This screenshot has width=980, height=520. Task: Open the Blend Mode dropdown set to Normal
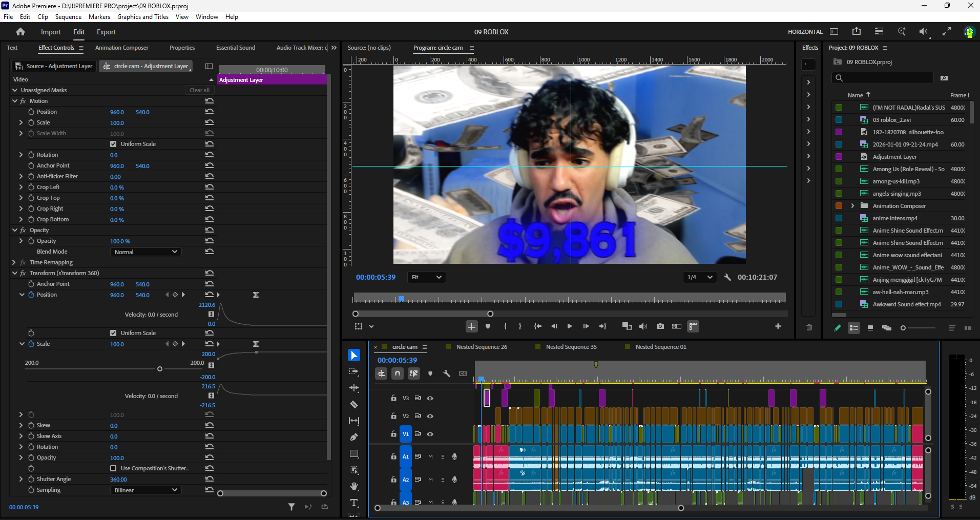pos(146,252)
